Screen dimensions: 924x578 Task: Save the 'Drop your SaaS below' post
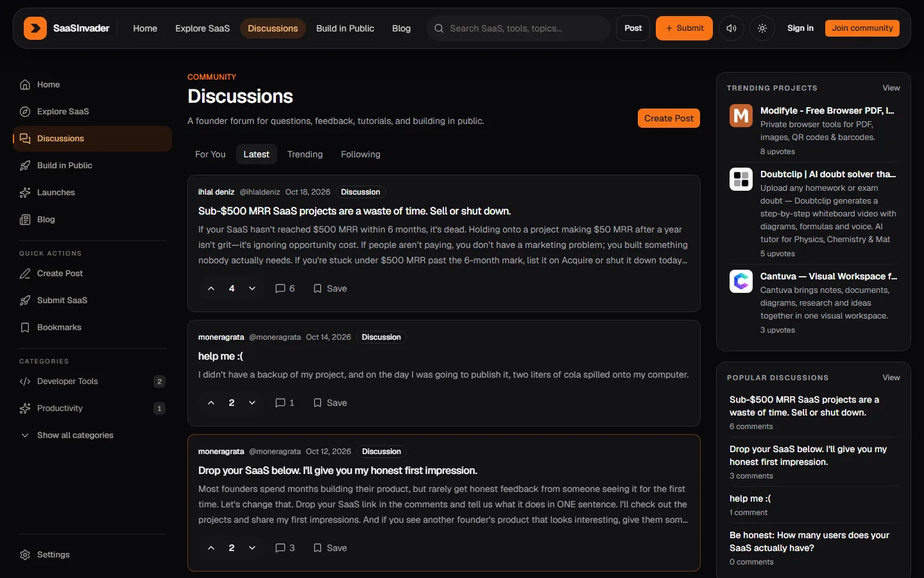point(330,548)
